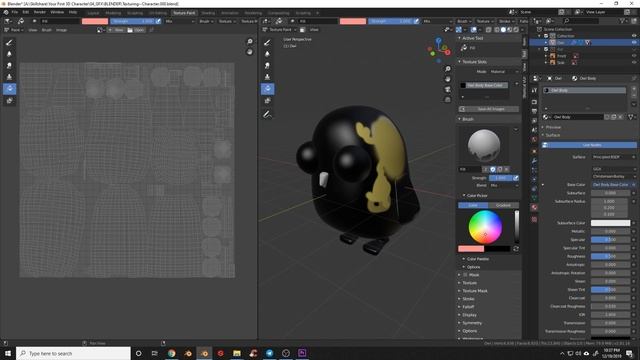Select Smear tool in image editor toolbar
The height and width of the screenshot is (360, 640).
pos(9,65)
